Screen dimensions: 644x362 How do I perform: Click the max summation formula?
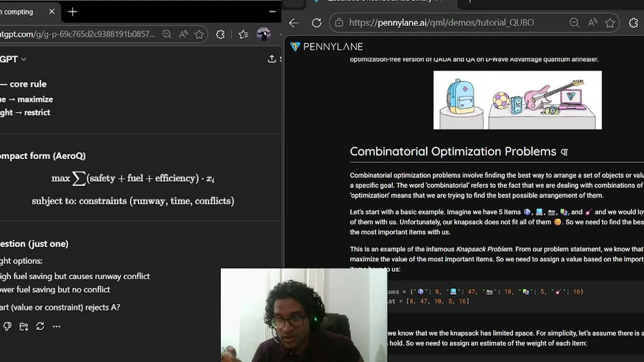[x=133, y=178]
